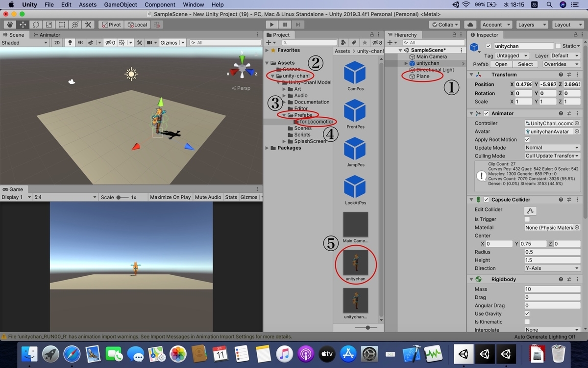Image resolution: width=588 pixels, height=368 pixels.
Task: Select the Hand tool in the toolbar
Action: (10, 25)
